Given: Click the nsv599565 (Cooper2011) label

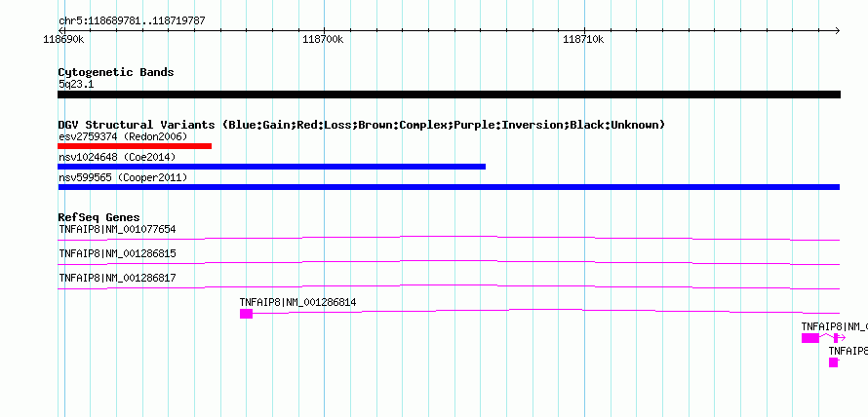Looking at the screenshot, I should (123, 177).
